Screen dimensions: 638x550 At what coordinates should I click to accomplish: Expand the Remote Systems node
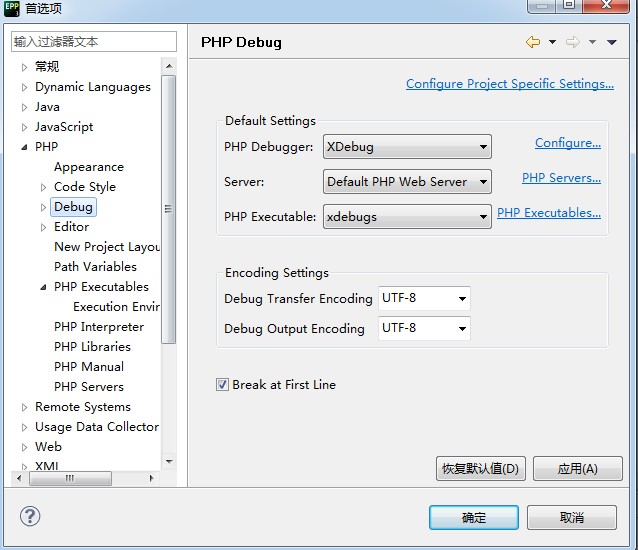tap(24, 407)
